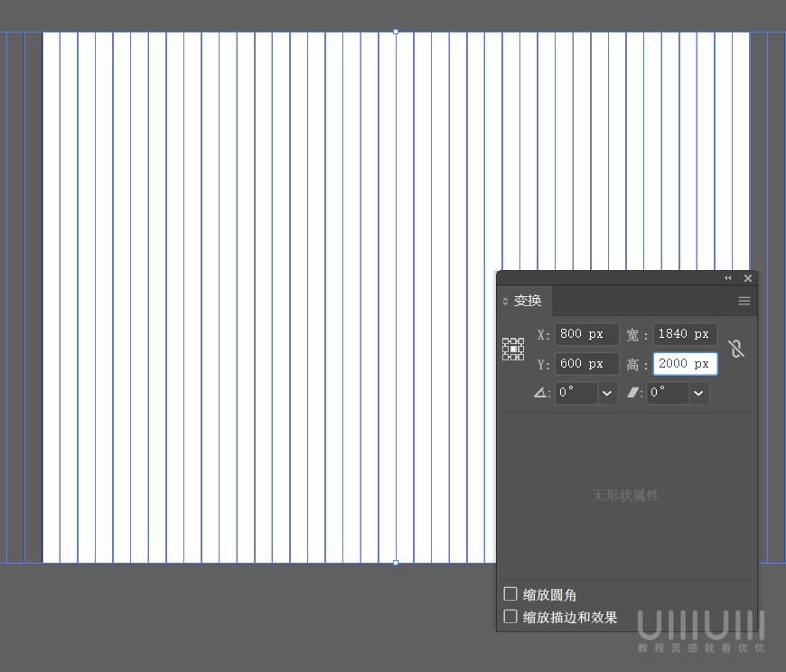Image resolution: width=786 pixels, height=672 pixels.
Task: Click the top center anchor point on canvas
Action: [396, 32]
